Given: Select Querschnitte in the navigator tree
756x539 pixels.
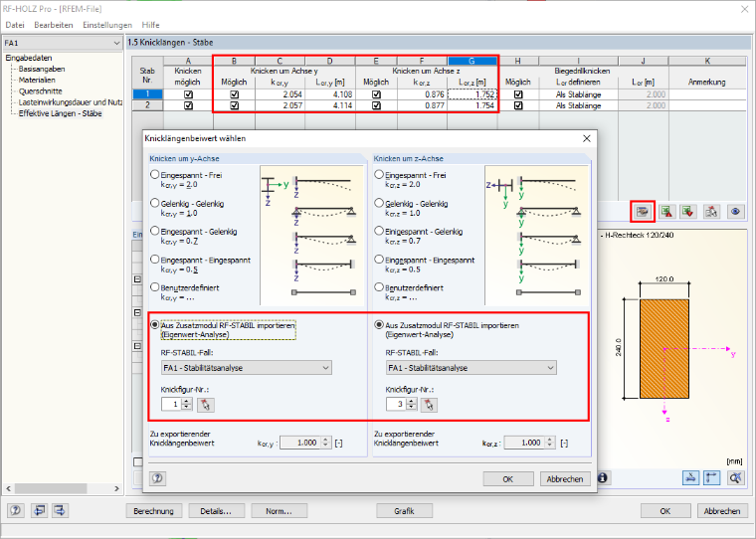Looking at the screenshot, I should (x=41, y=91).
